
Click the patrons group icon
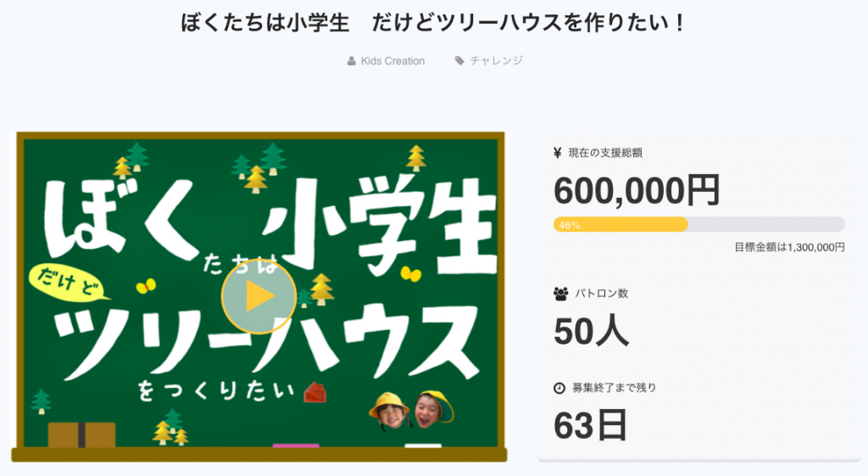point(560,294)
